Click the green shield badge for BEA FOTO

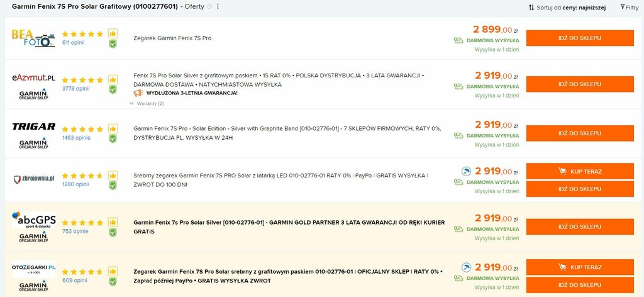tap(113, 43)
